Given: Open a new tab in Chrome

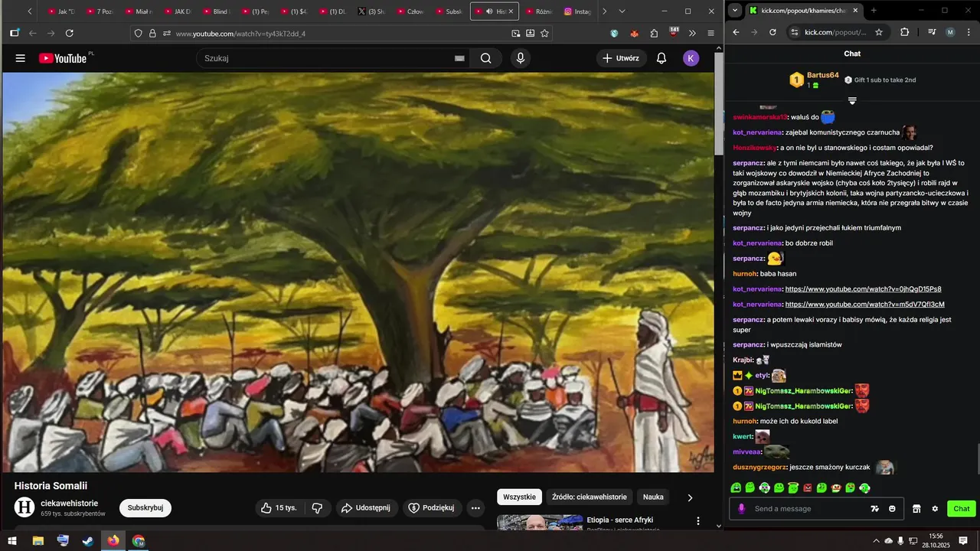Looking at the screenshot, I should pyautogui.click(x=874, y=11).
